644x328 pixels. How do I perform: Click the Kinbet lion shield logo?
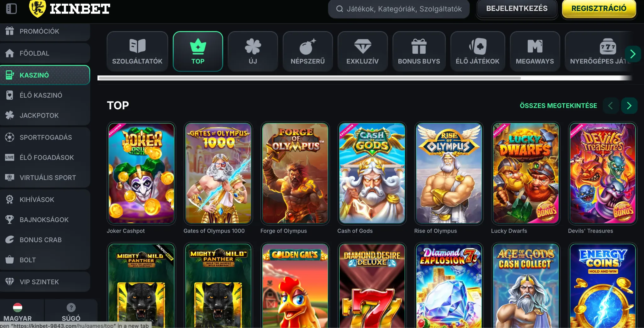37,8
